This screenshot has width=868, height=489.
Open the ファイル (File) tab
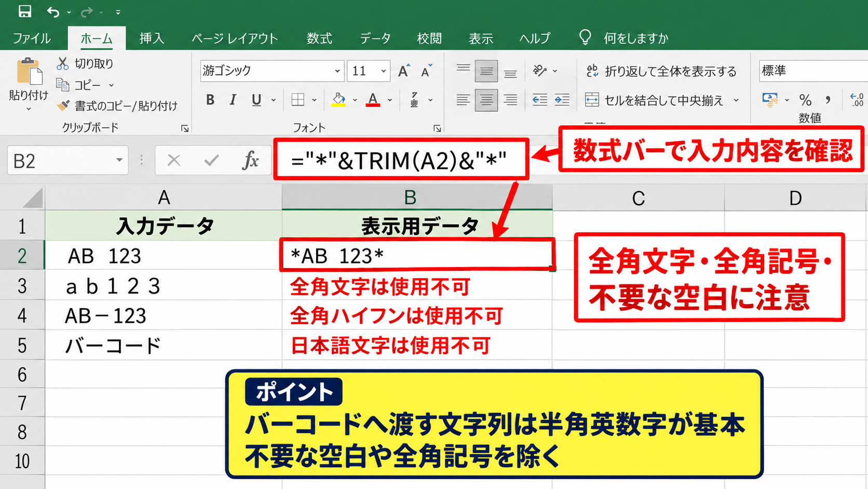[x=32, y=38]
